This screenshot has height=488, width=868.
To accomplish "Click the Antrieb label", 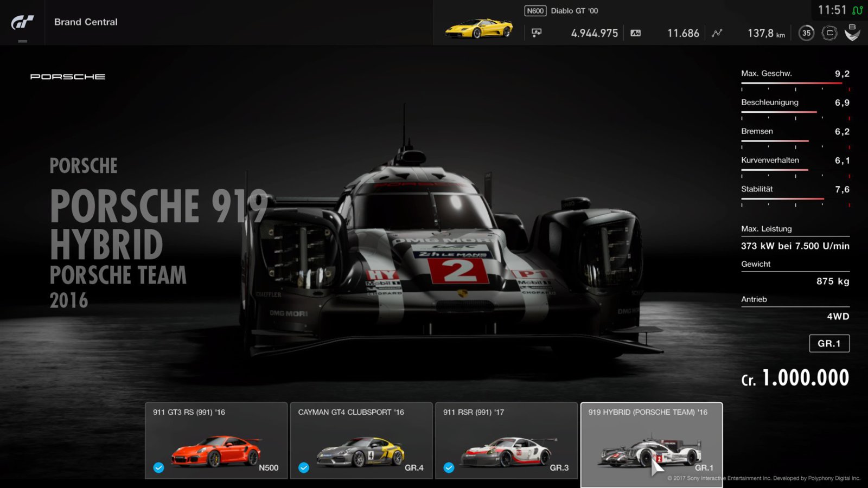I will pyautogui.click(x=754, y=299).
